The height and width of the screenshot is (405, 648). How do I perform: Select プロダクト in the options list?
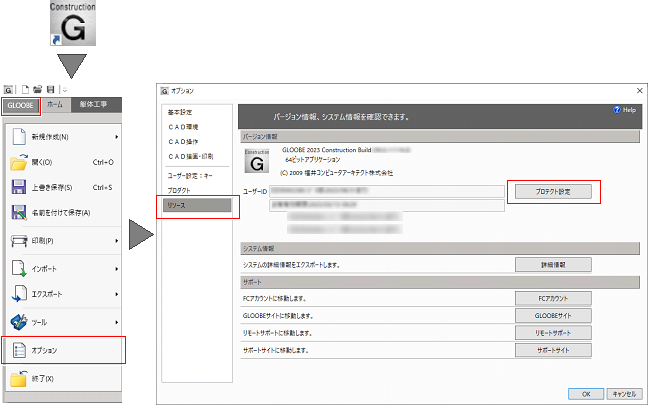[179, 191]
